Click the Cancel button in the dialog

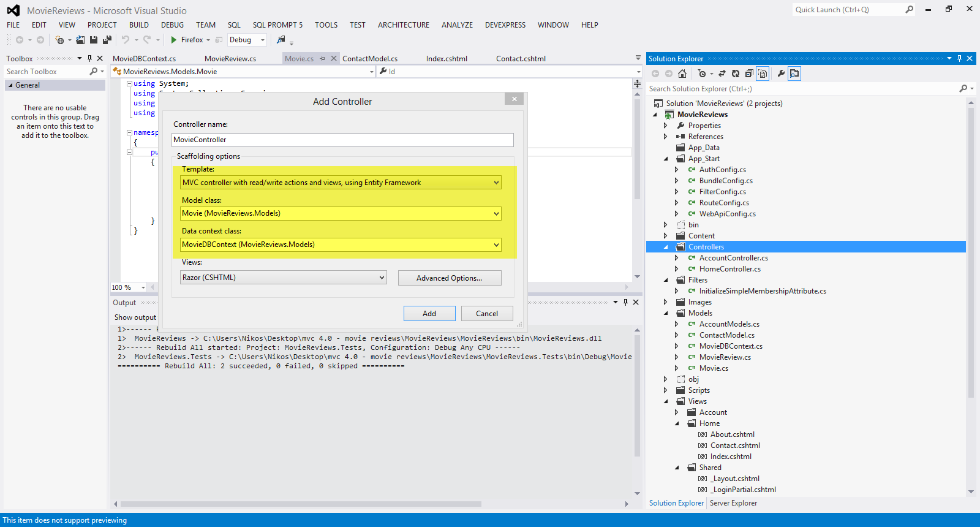pos(487,313)
